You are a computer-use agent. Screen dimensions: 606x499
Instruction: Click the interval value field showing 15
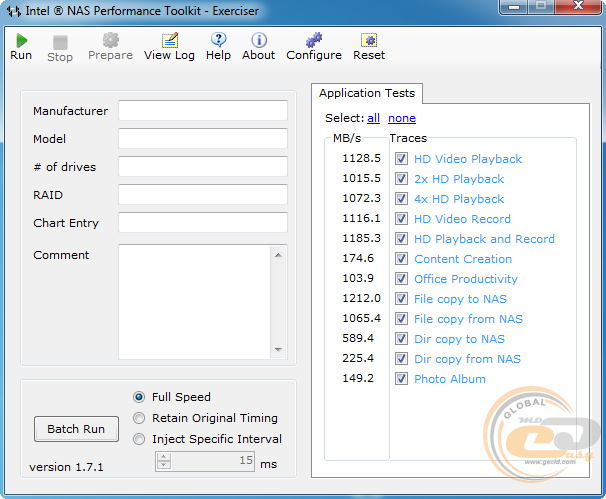[x=213, y=461]
